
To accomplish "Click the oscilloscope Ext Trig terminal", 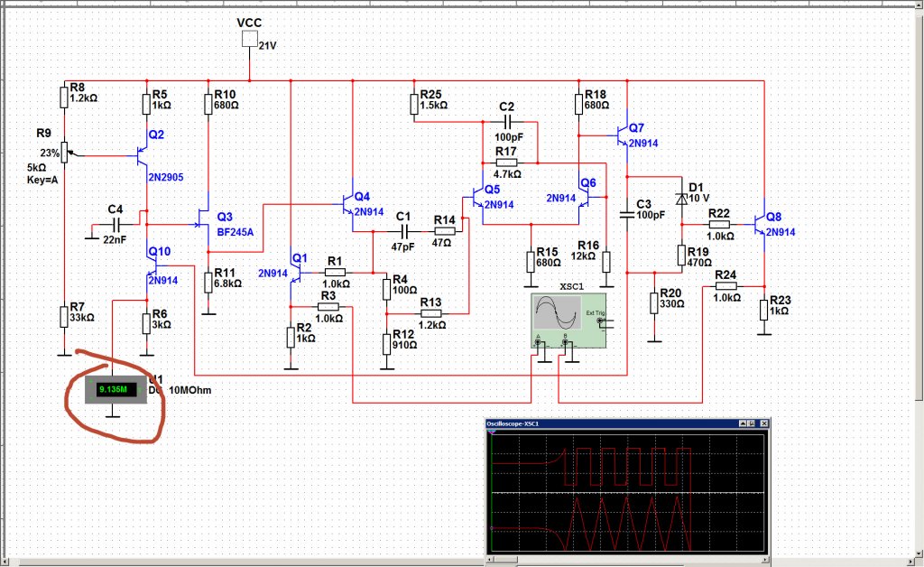I will (600, 321).
